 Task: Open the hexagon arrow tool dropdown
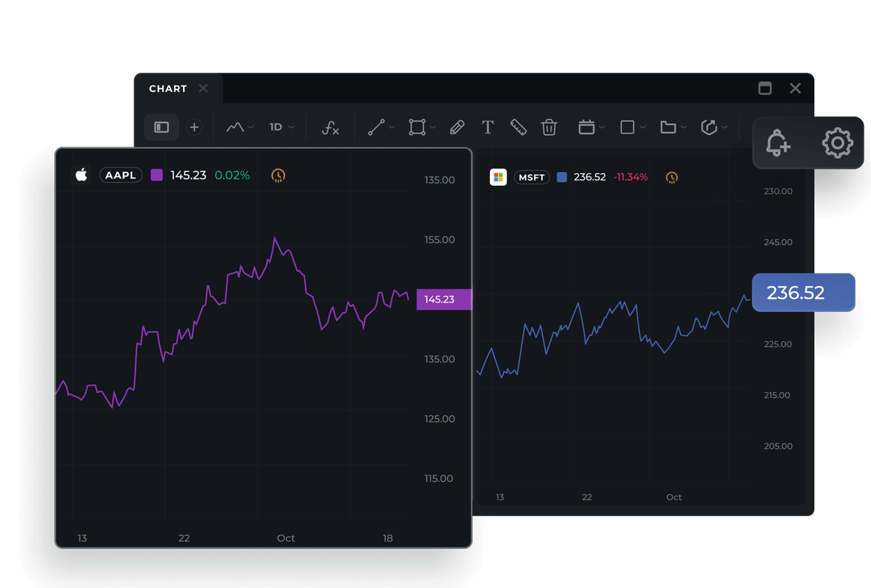713,128
